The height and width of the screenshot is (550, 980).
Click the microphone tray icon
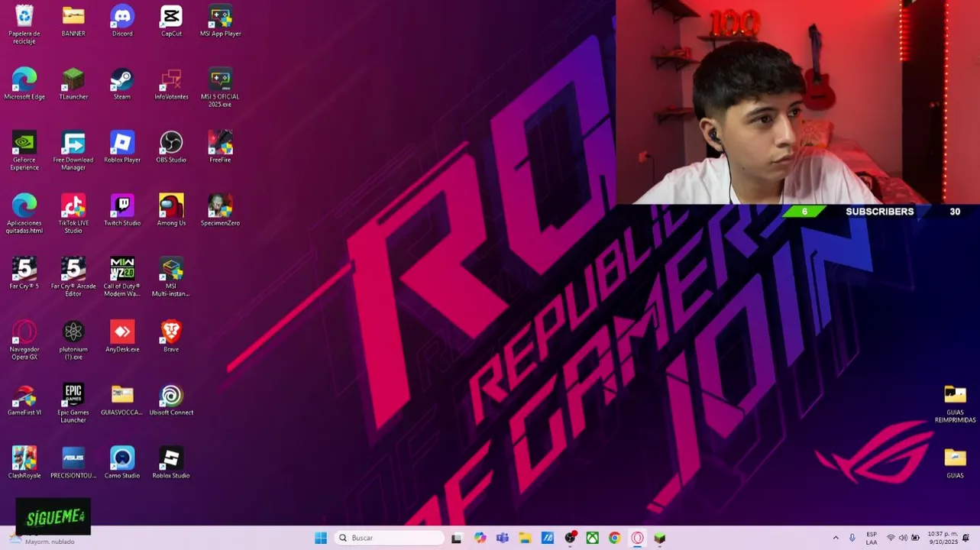pos(852,538)
